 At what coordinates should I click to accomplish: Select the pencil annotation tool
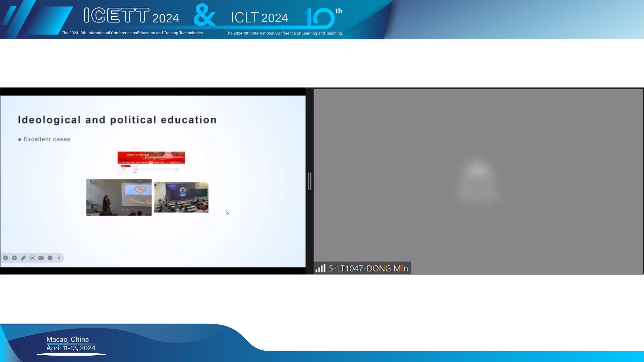[23, 258]
